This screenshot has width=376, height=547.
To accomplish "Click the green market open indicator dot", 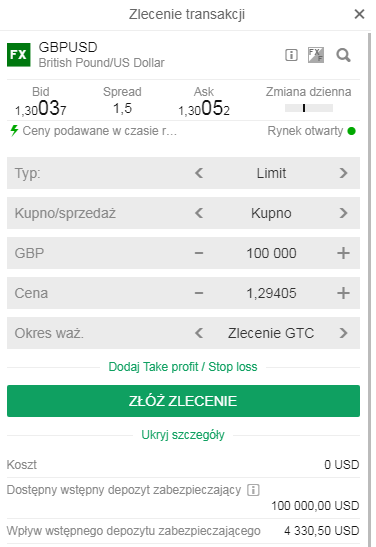I will 352,131.
